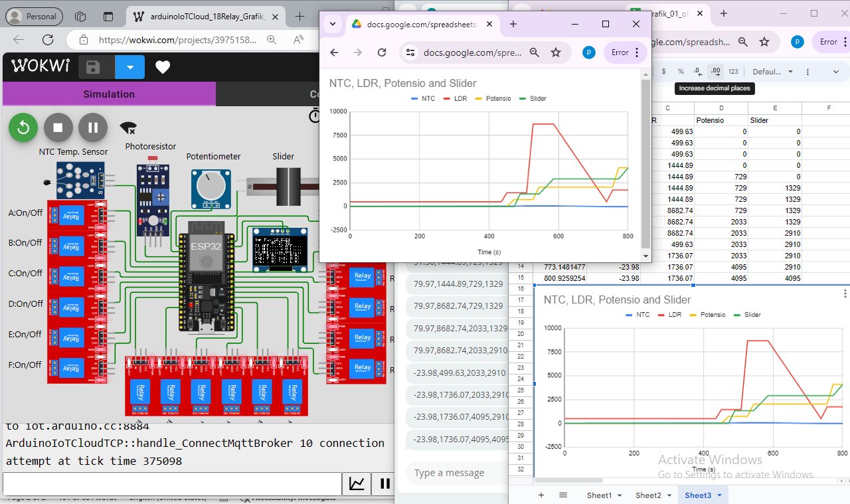850x504 pixels.
Task: Restart the Wokwi simulation with green button
Action: pos(23,127)
